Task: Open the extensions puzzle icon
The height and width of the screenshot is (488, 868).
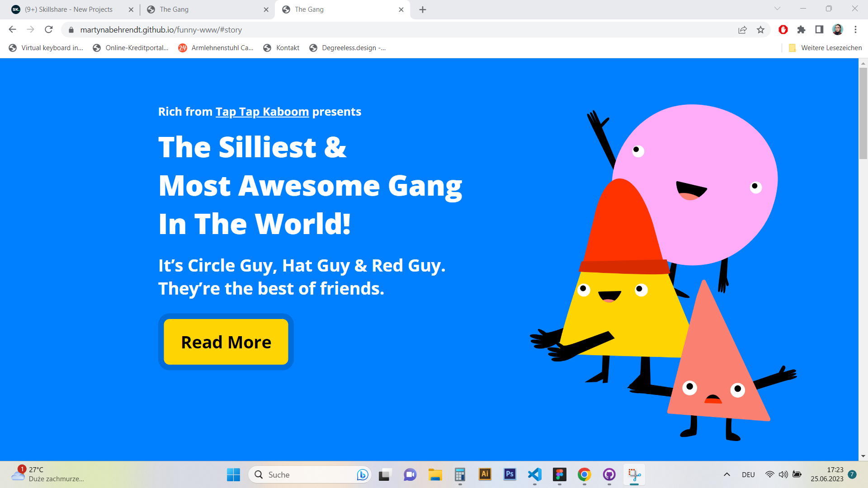Action: (801, 29)
